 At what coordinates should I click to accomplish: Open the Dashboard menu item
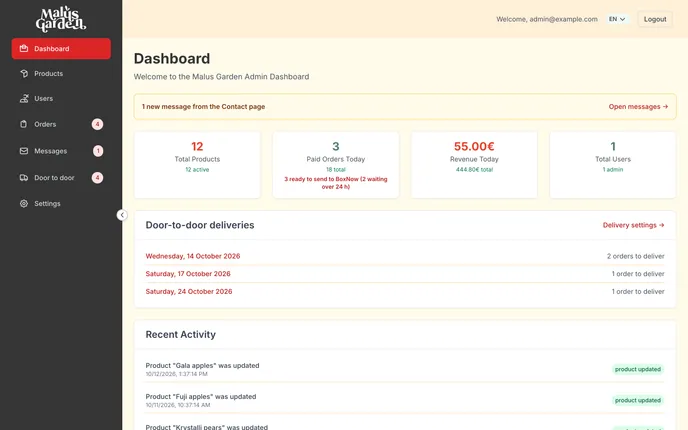pyautogui.click(x=61, y=48)
